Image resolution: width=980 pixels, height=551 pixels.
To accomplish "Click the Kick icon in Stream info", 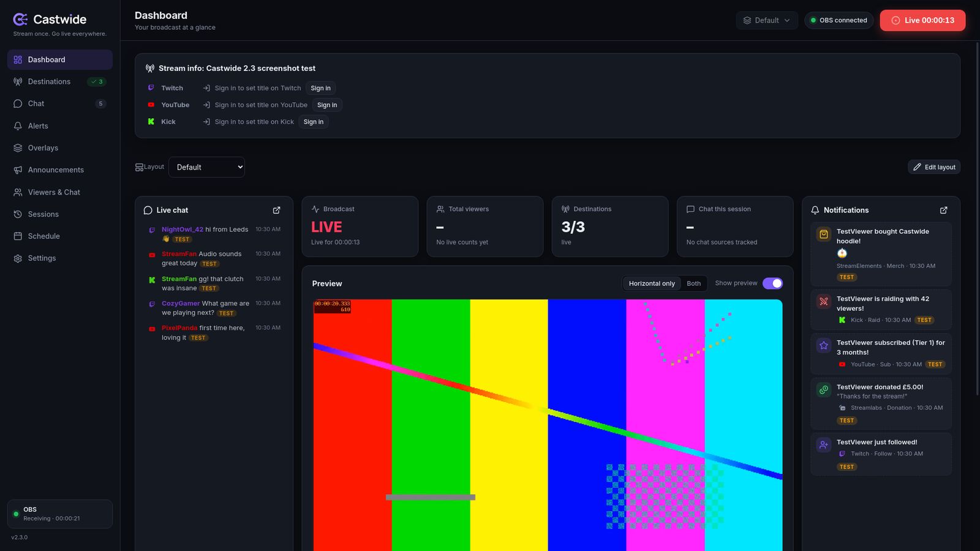I will pyautogui.click(x=151, y=122).
